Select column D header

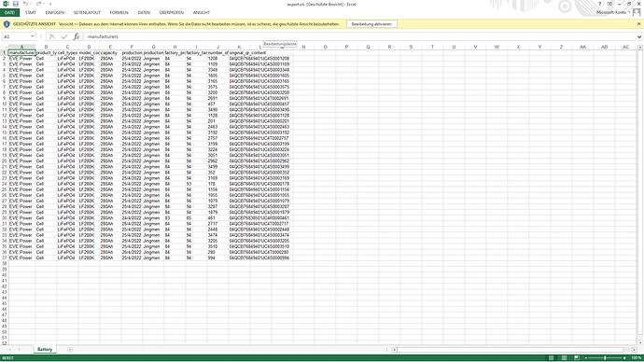click(x=89, y=47)
